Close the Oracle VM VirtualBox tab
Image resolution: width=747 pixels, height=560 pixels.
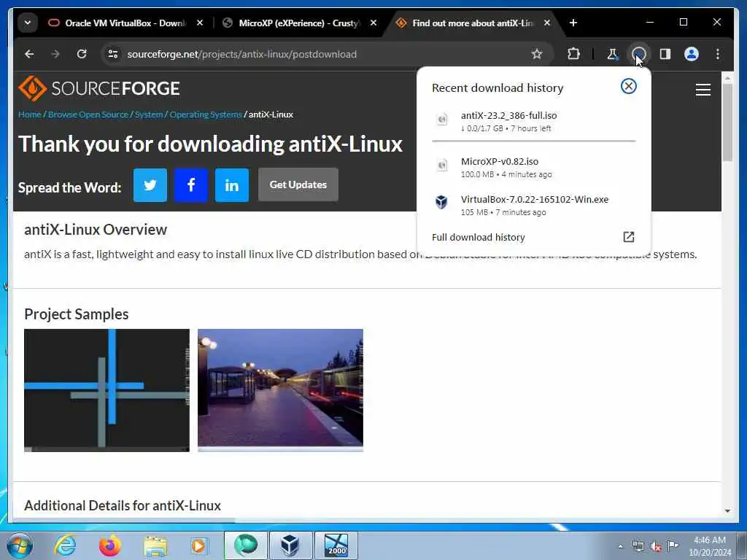(x=200, y=23)
